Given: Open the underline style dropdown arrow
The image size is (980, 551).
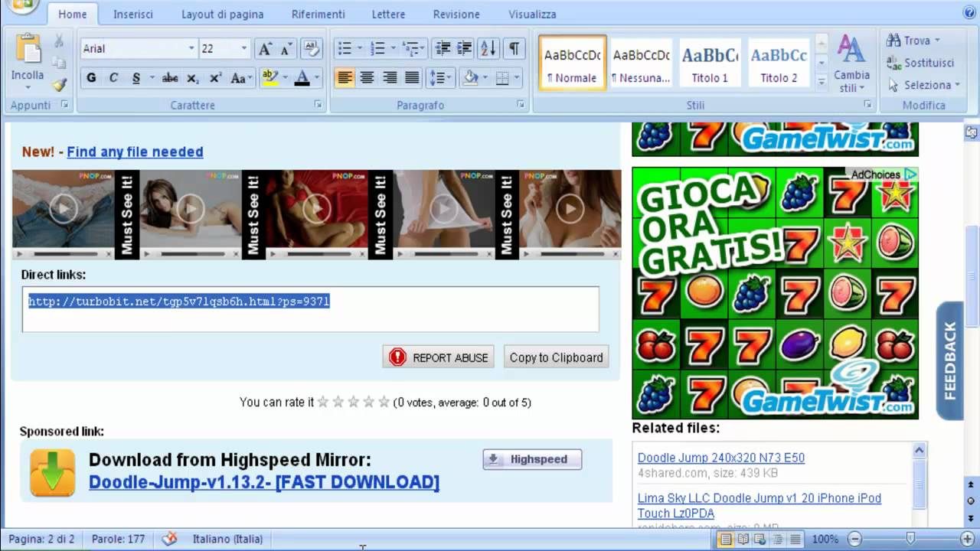Looking at the screenshot, I should click(152, 78).
